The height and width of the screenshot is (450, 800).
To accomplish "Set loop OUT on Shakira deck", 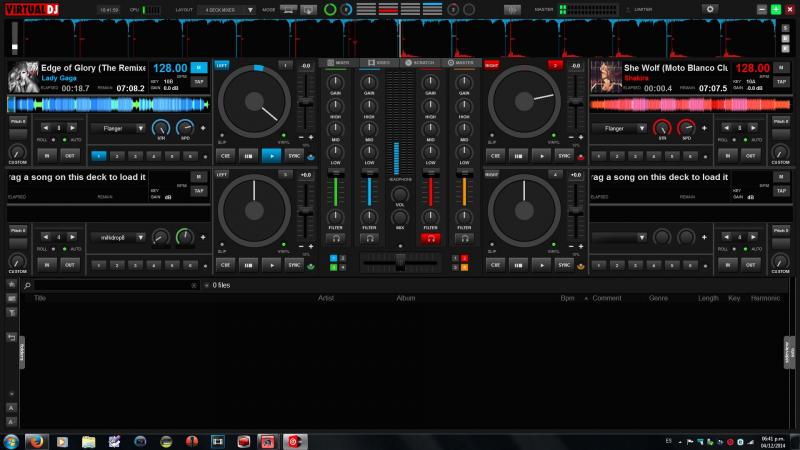I will click(751, 156).
